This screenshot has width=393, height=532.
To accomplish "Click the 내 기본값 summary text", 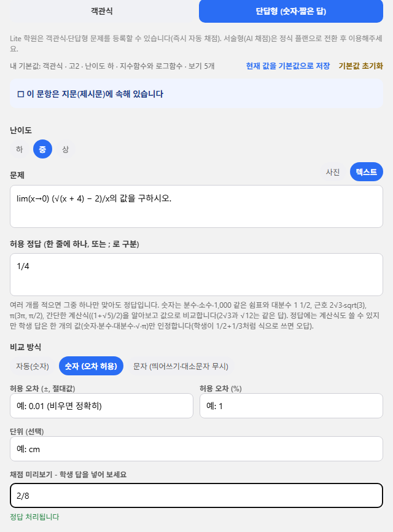I will tap(112, 66).
